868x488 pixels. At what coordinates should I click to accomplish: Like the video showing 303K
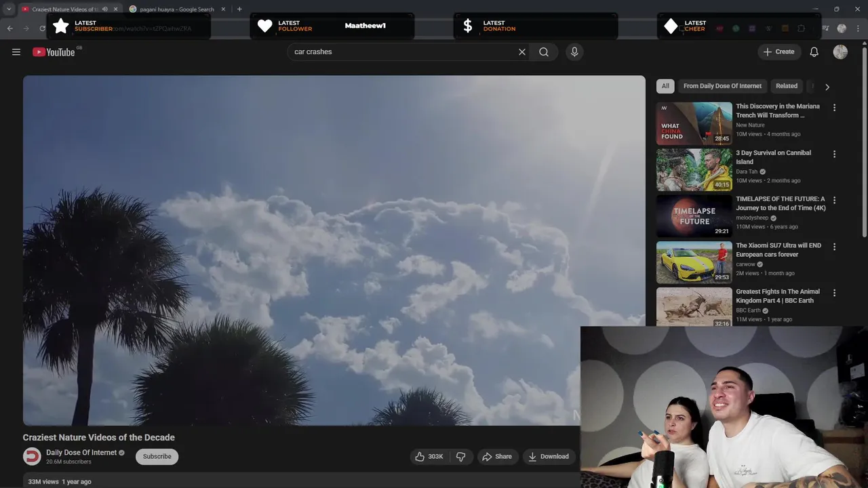(x=429, y=457)
